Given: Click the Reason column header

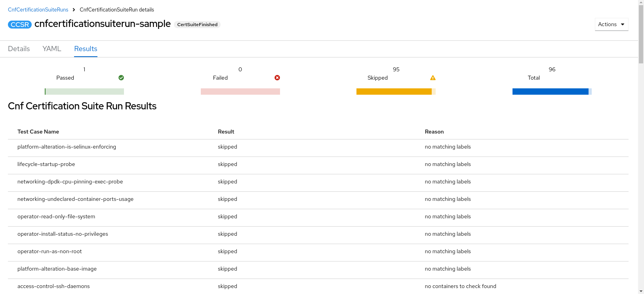Looking at the screenshot, I should 434,132.
